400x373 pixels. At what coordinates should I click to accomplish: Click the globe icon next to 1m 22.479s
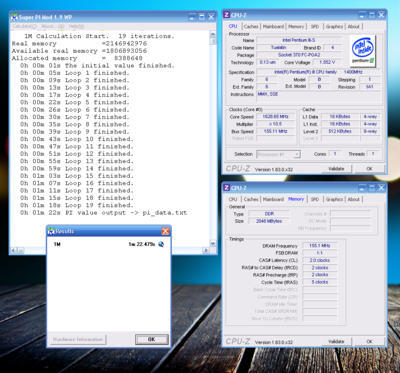click(161, 244)
